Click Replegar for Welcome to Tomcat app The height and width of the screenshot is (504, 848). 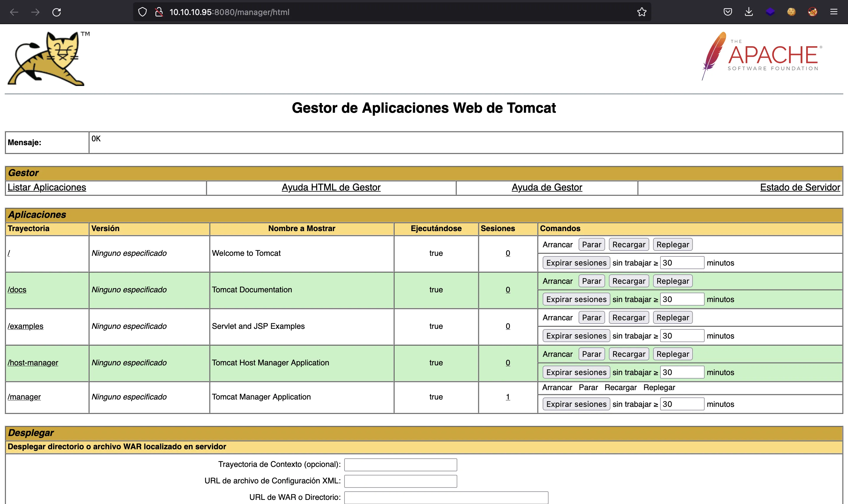[x=673, y=245]
